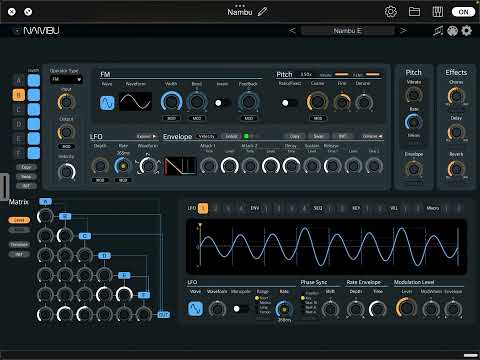Open the Nambu header gear settings icon
Screen dimensions: 480x360
pyautogui.click(x=466, y=31)
